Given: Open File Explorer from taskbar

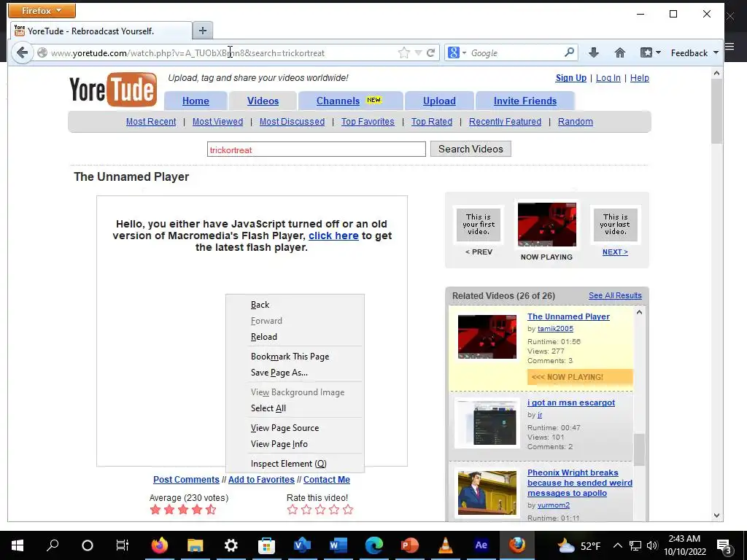Looking at the screenshot, I should pyautogui.click(x=196, y=545).
